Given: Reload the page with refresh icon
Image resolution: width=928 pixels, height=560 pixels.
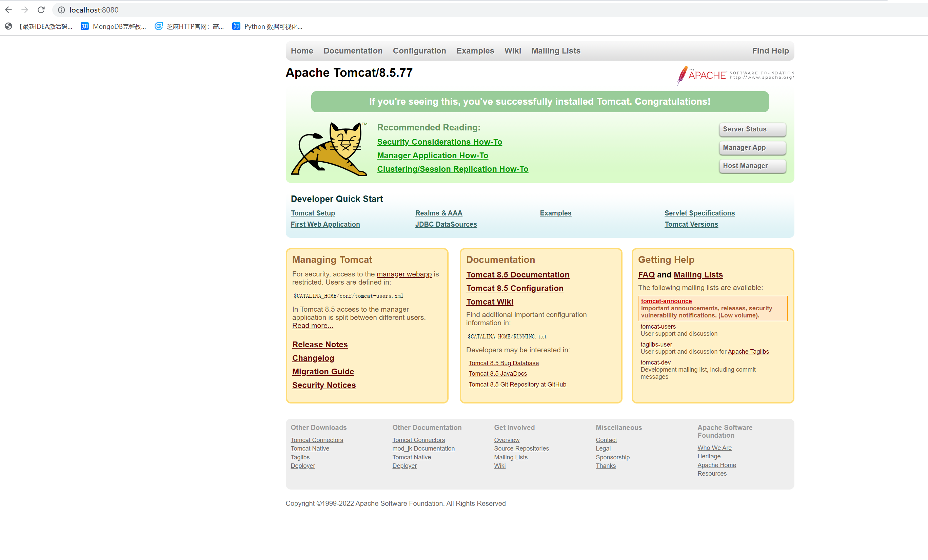Looking at the screenshot, I should (41, 10).
